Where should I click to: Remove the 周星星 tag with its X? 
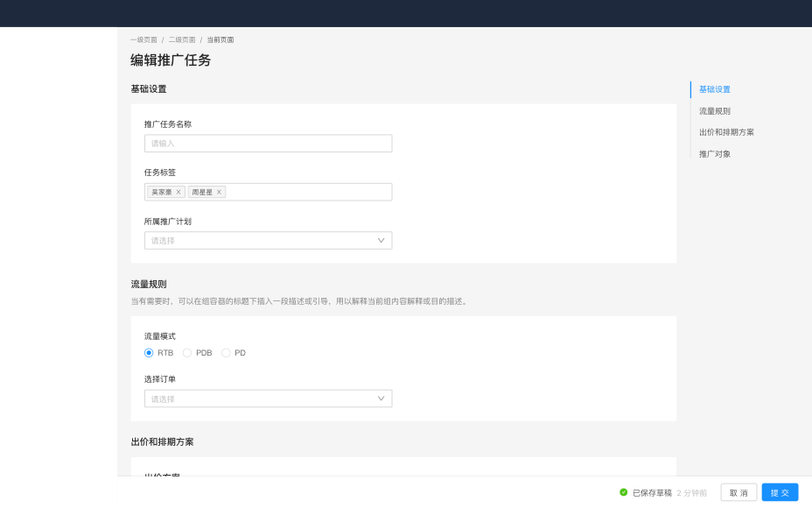pos(219,193)
